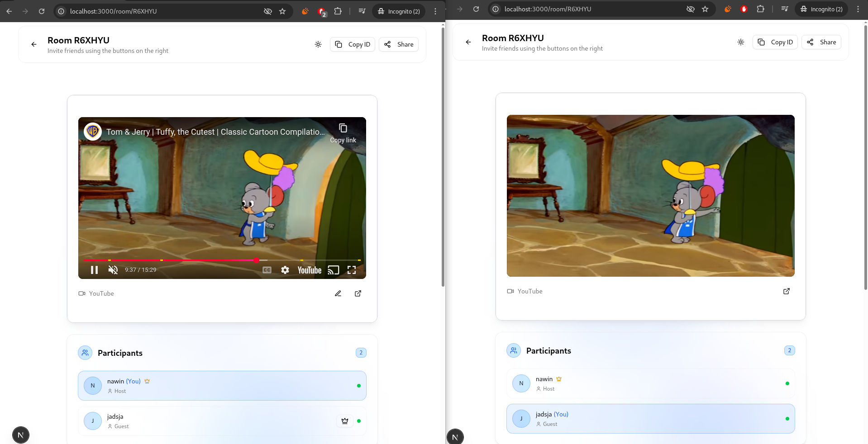
Task: Bookmark page with star icon in right browser
Action: coord(705,9)
